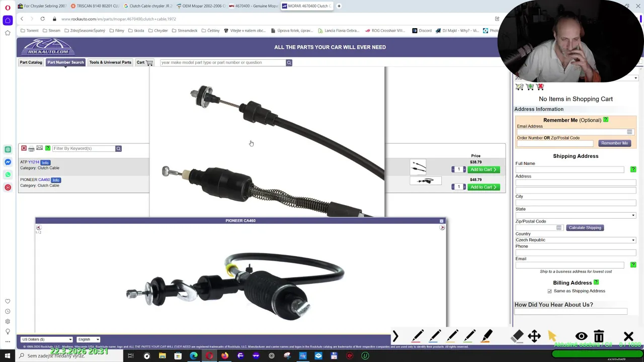This screenshot has width=644, height=362.
Task: Show previous image in PIONEER CA460 popup
Action: pos(38,228)
